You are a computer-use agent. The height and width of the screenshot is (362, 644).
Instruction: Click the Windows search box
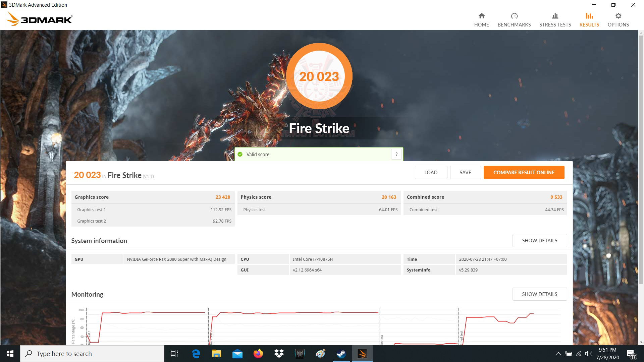click(x=92, y=354)
